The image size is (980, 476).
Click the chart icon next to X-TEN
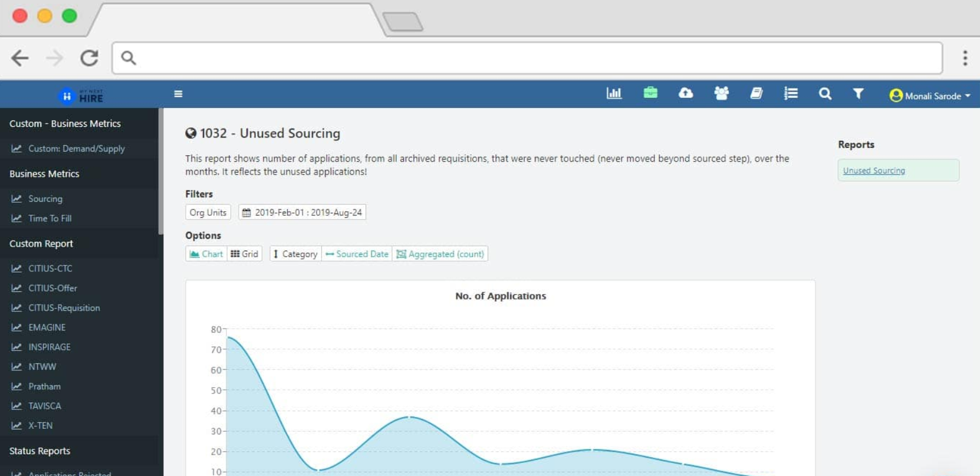click(x=17, y=425)
